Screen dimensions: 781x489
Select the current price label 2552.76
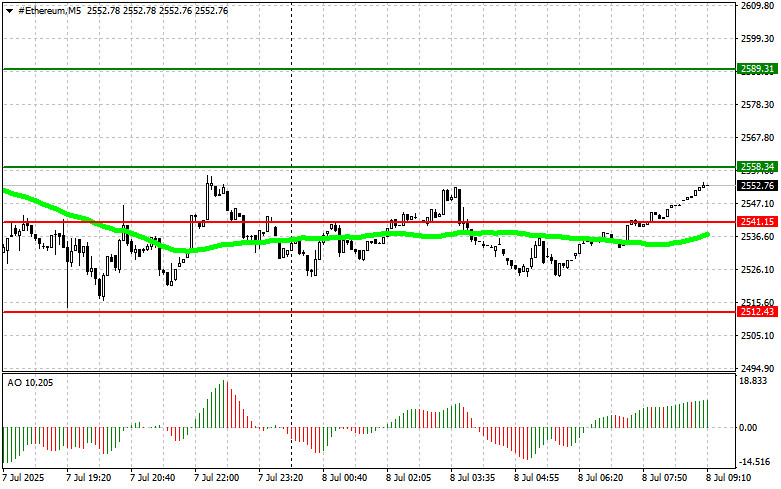pos(757,185)
